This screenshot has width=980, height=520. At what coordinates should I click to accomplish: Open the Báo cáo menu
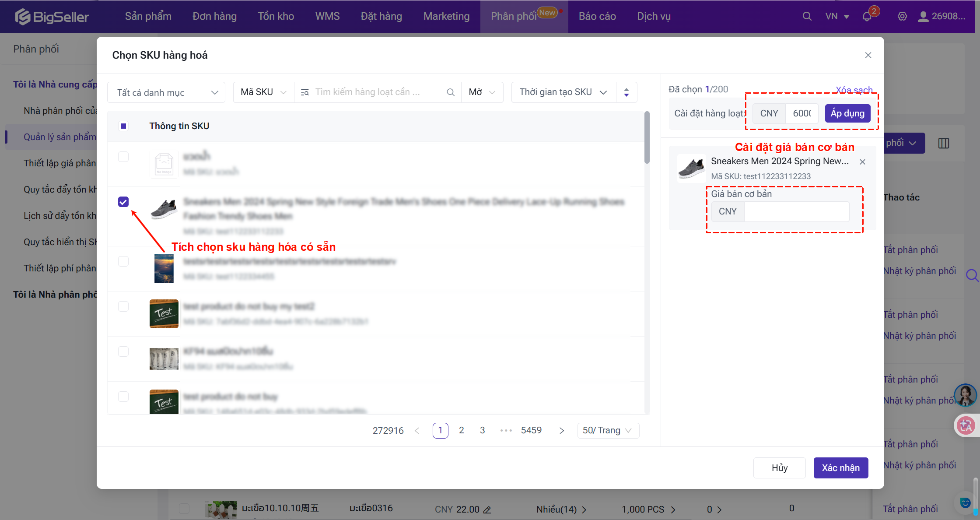coord(597,16)
